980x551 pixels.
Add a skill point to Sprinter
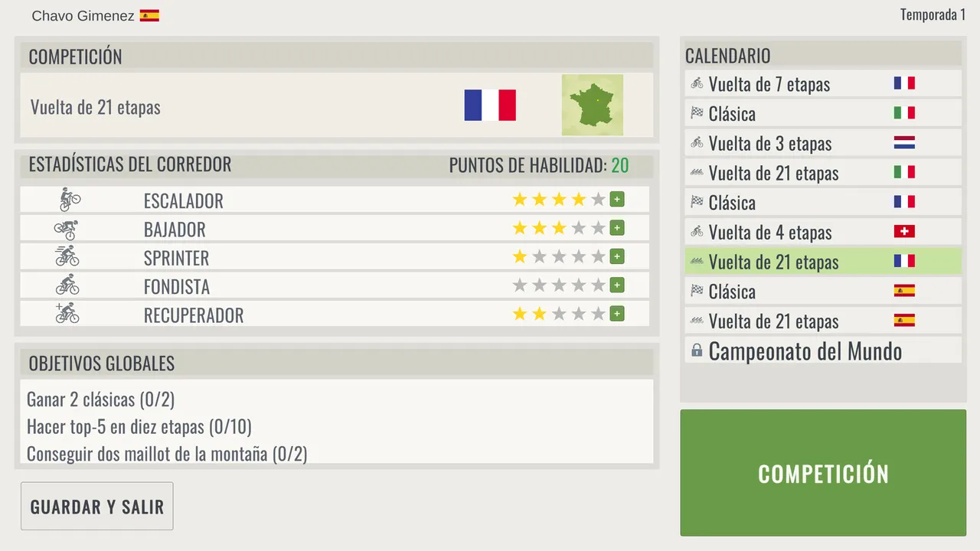click(x=617, y=256)
